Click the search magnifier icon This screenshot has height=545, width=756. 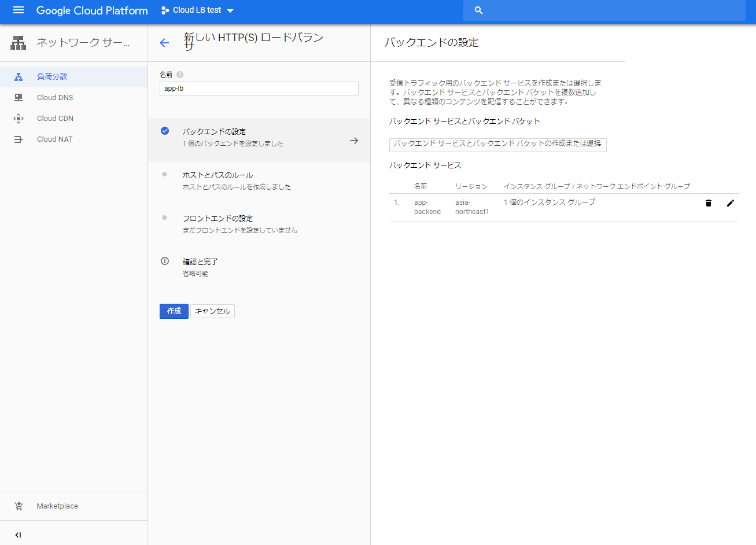478,10
